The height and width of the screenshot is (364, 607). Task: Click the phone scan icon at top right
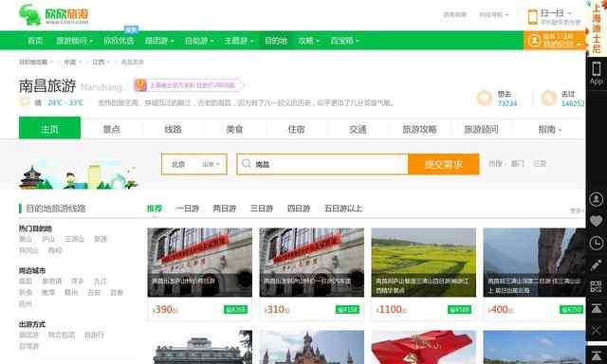point(533,17)
